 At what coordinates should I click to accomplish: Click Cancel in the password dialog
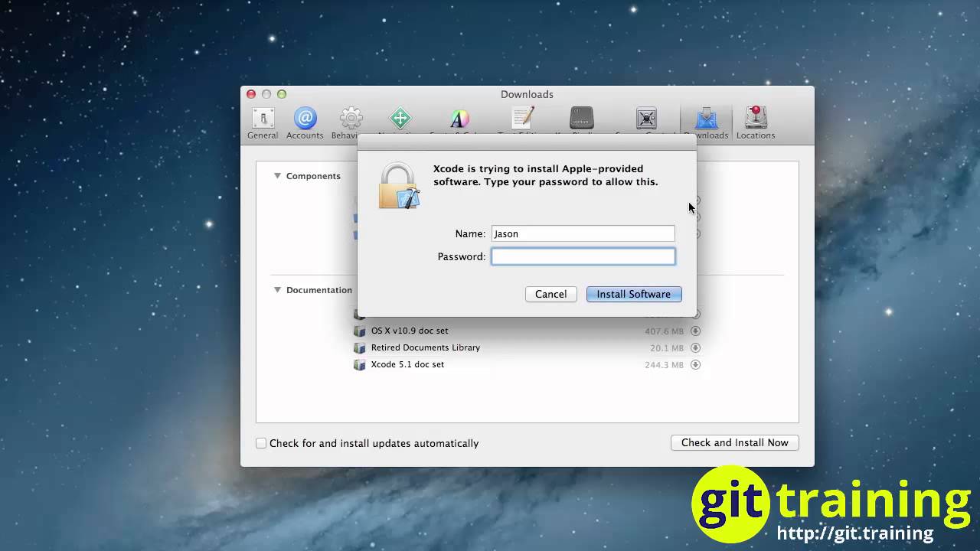coord(551,294)
